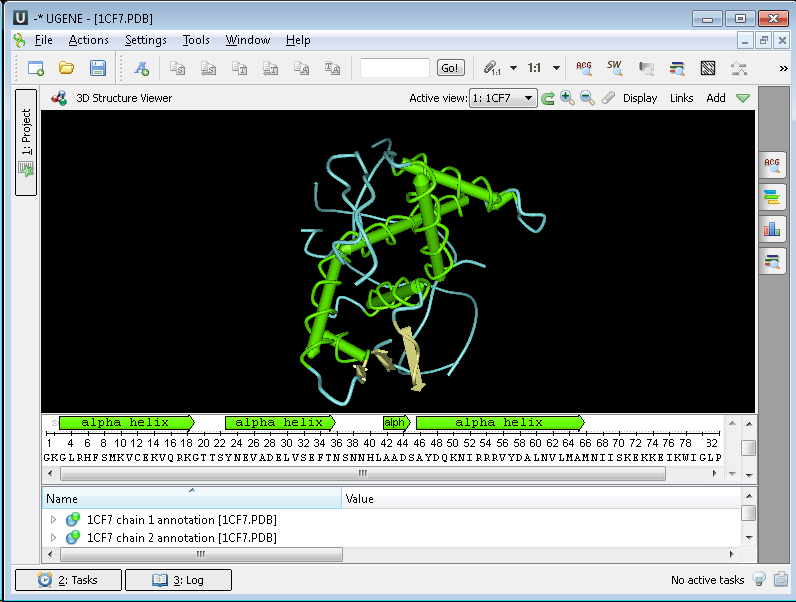This screenshot has width=796, height=602.
Task: Open annotation highlighting tab in right sidebar
Action: [772, 197]
